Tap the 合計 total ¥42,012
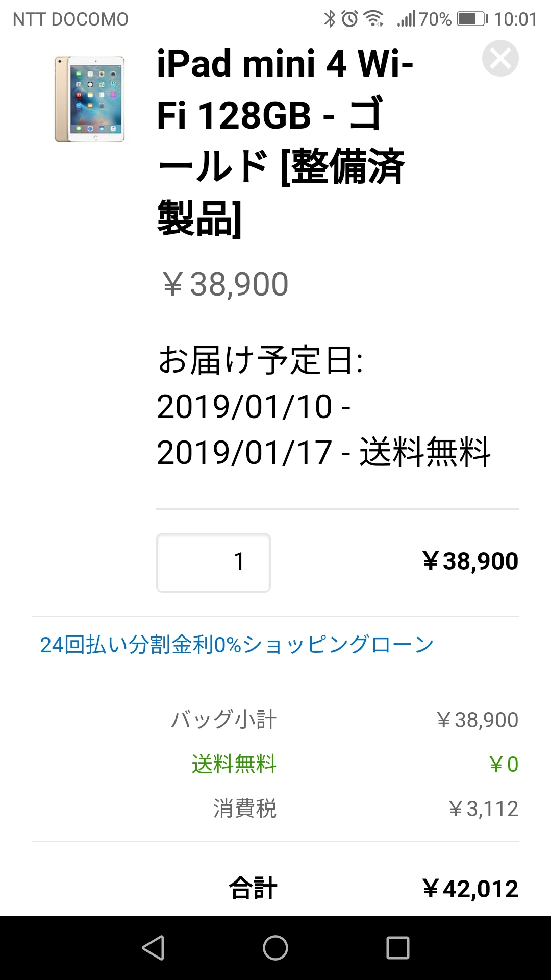The width and height of the screenshot is (551, 980). [x=470, y=889]
